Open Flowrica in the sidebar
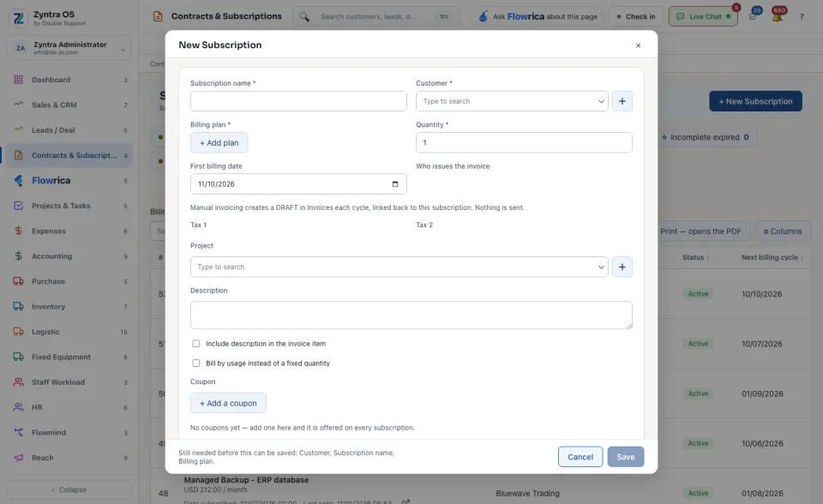Screen dimensions: 823x504 click(x=69, y=181)
